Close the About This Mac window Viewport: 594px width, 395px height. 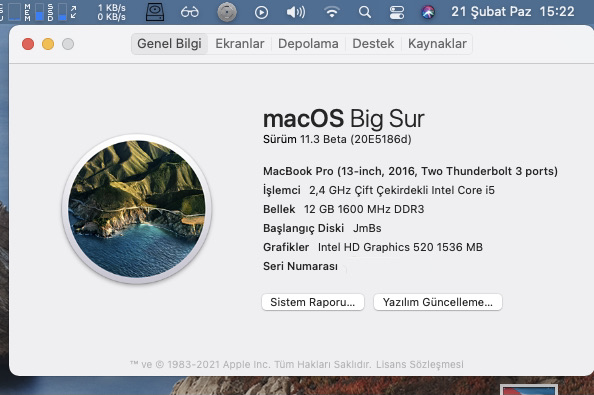pyautogui.click(x=28, y=44)
